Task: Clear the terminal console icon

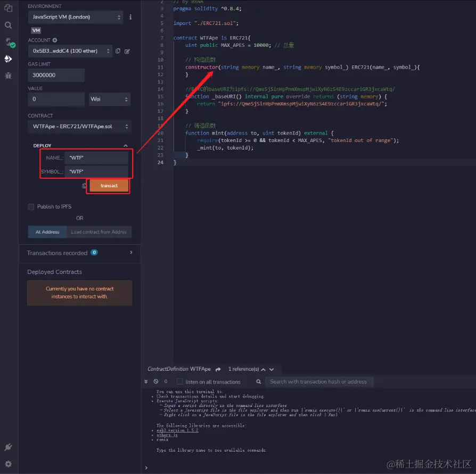Action: point(155,381)
